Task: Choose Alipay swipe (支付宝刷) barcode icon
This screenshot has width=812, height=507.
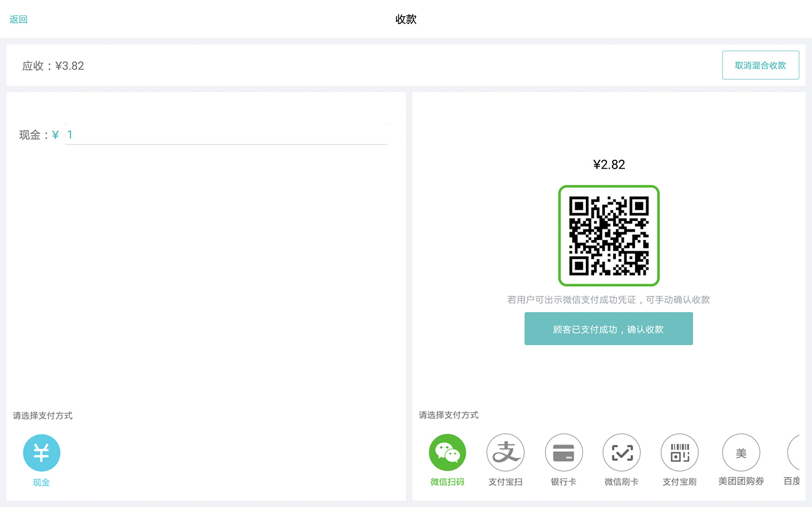Action: (680, 453)
